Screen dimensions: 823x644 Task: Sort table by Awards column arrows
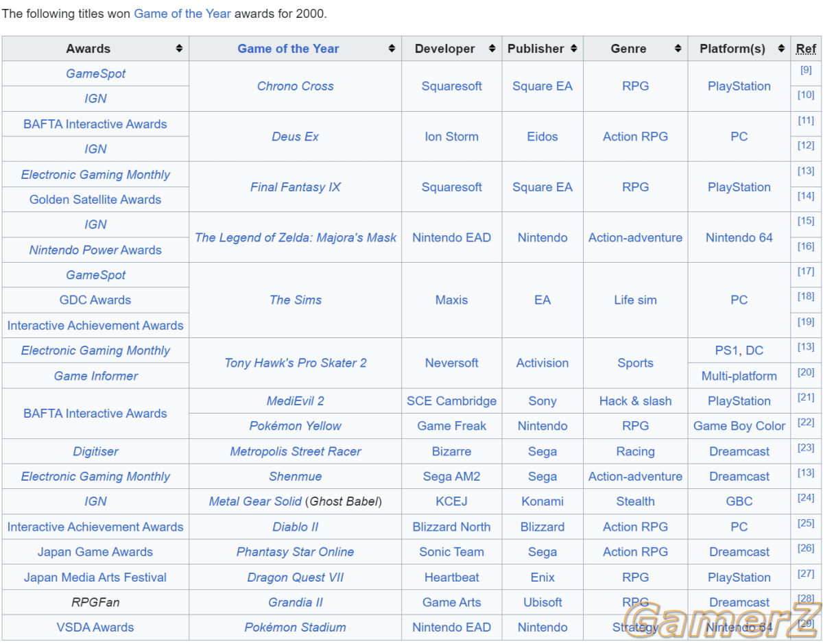tap(179, 49)
